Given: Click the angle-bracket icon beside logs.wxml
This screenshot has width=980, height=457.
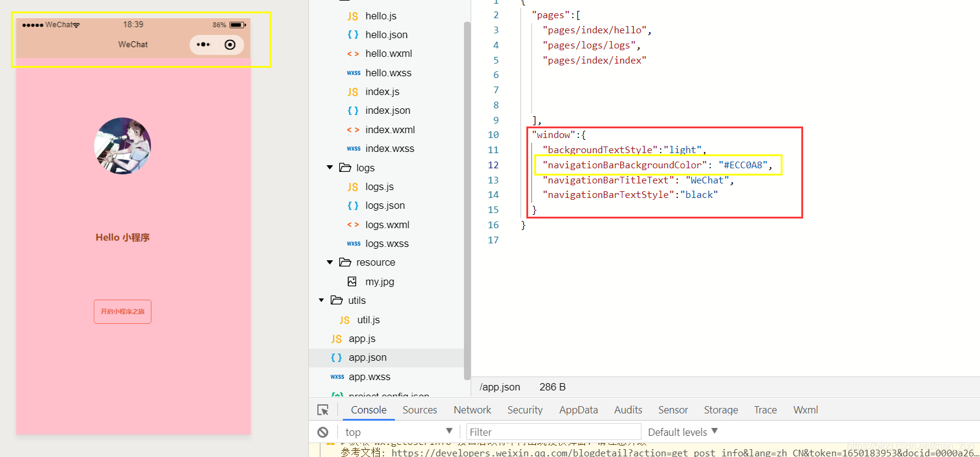Looking at the screenshot, I should pyautogui.click(x=353, y=225).
